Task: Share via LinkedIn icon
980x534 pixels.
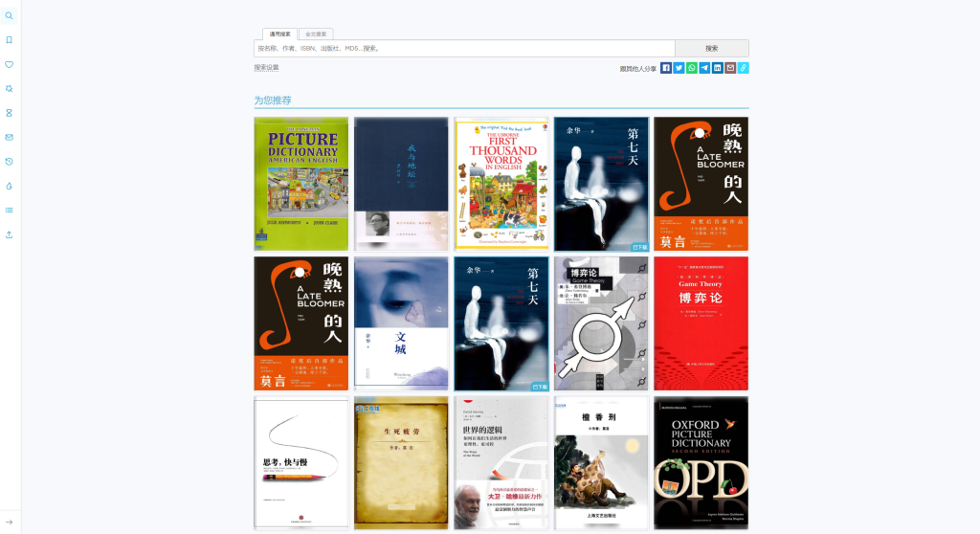Action: pos(718,68)
